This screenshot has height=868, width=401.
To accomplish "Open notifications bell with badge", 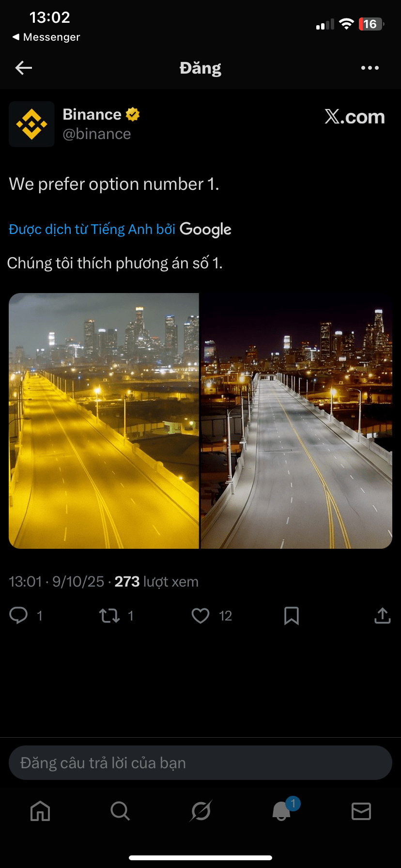I will coord(282,810).
